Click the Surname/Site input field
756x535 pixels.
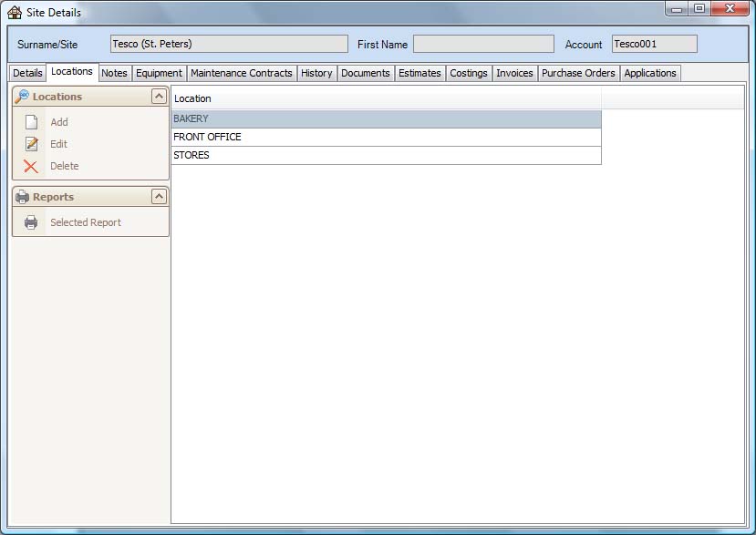[x=229, y=44]
